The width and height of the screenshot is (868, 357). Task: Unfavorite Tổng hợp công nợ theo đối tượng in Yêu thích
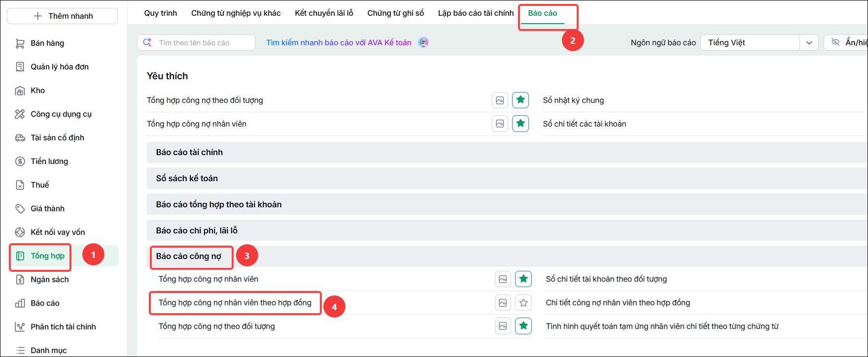pos(521,100)
